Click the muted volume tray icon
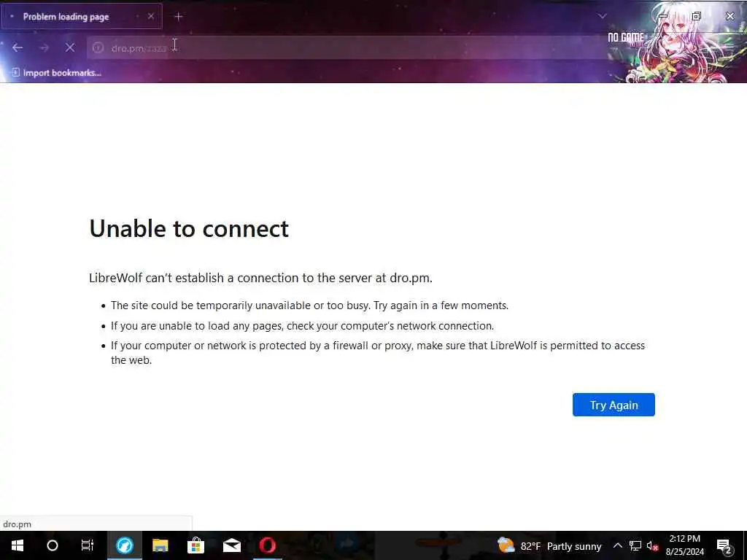 652,545
